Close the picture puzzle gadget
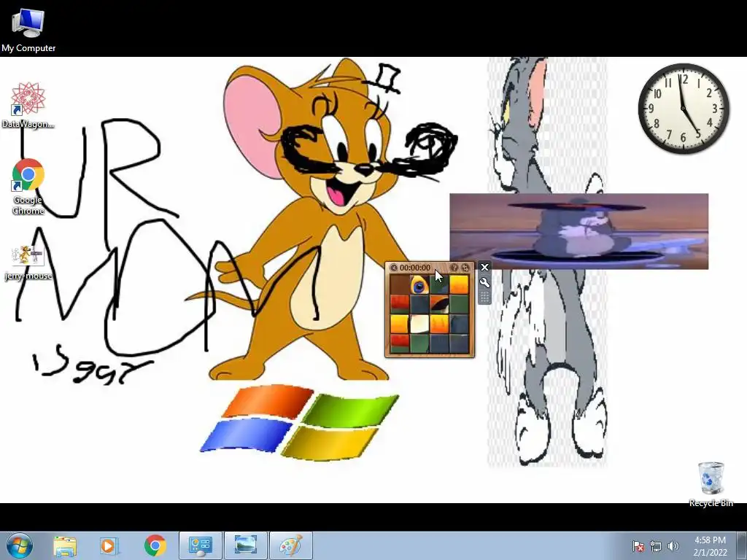The height and width of the screenshot is (560, 747). pyautogui.click(x=484, y=267)
